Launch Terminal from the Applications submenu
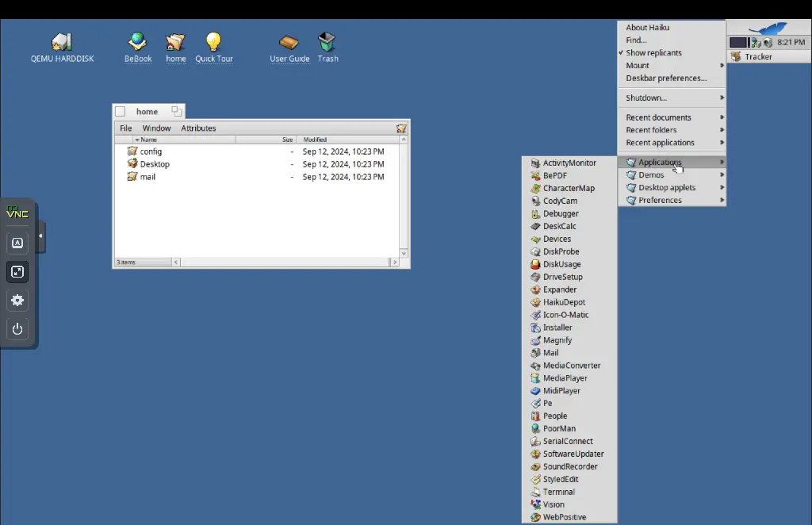The width and height of the screenshot is (812, 525). tap(558, 492)
